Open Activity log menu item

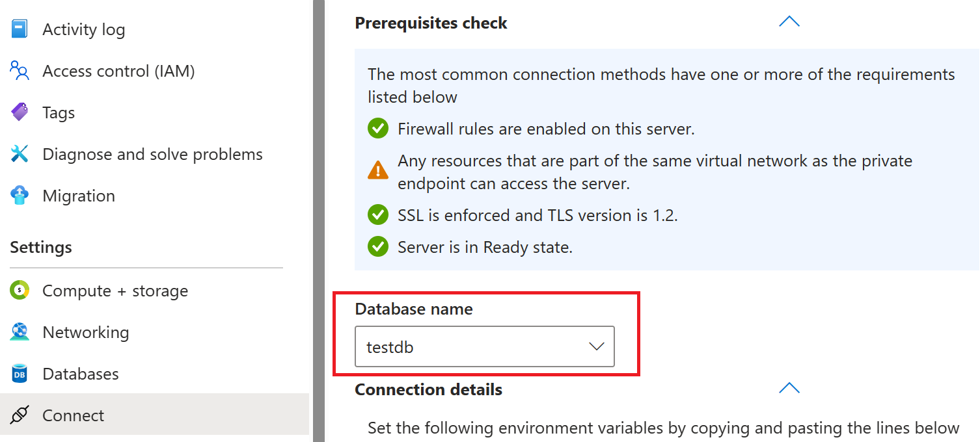point(83,29)
